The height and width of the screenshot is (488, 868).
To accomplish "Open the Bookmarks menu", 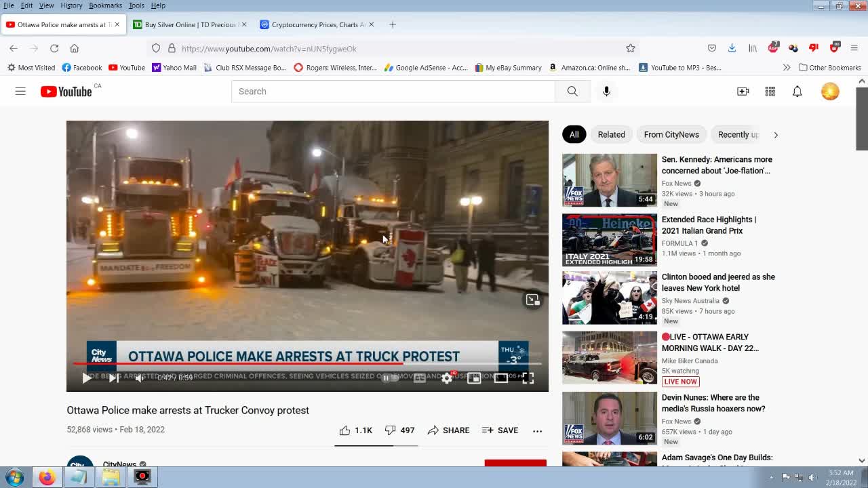I will coord(105,5).
